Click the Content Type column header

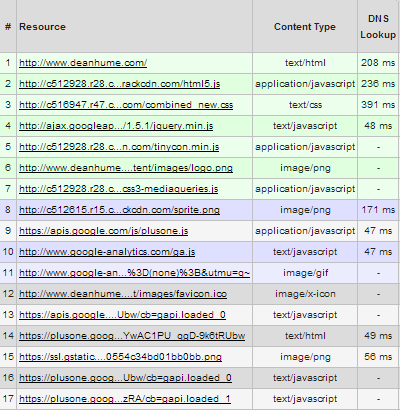305,27
